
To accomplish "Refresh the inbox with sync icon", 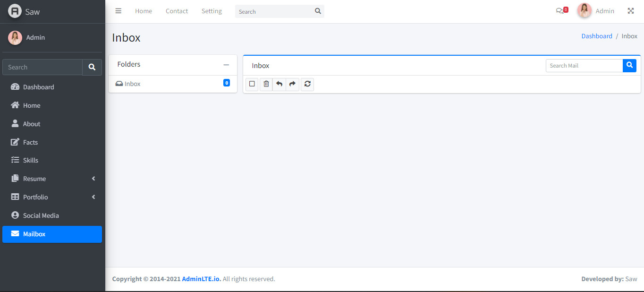I will [307, 84].
